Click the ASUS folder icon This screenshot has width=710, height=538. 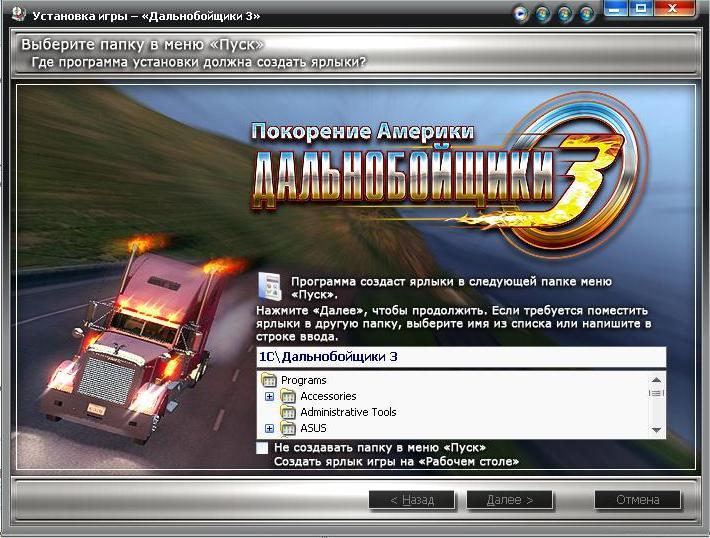click(288, 428)
